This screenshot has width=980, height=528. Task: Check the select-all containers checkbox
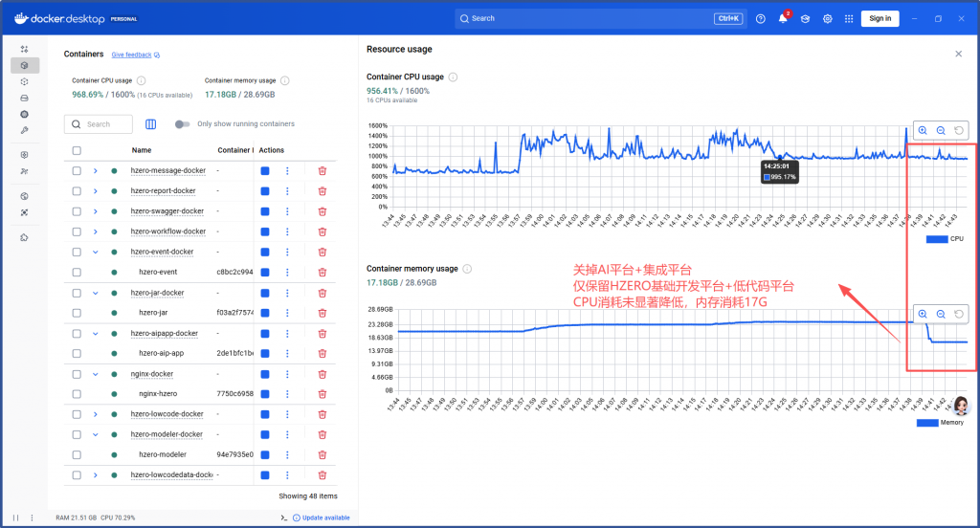coord(77,150)
